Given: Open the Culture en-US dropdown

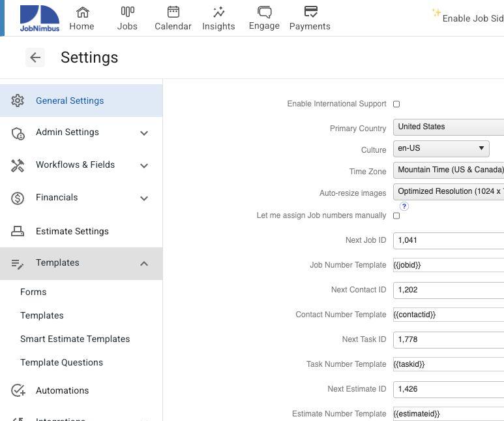Looking at the screenshot, I should coord(441,148).
